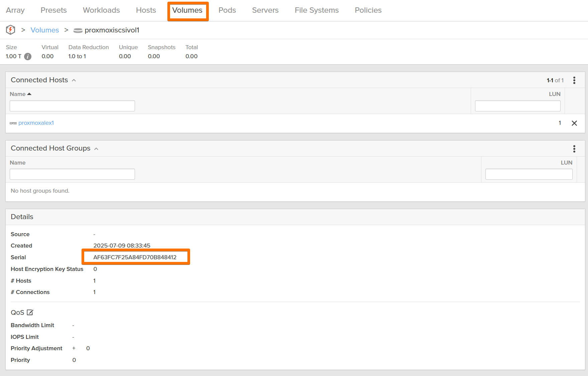Click the volume disk icon in breadcrumb

[x=78, y=30]
